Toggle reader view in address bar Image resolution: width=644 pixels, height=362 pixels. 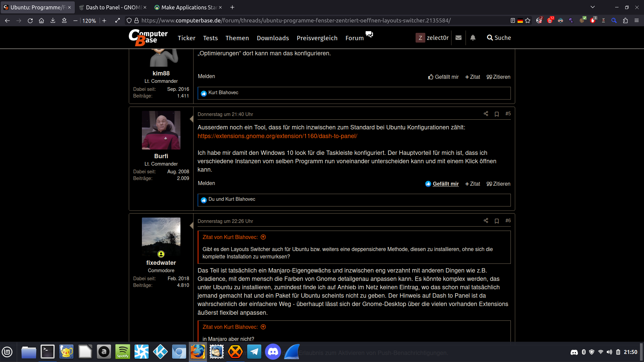click(x=513, y=20)
